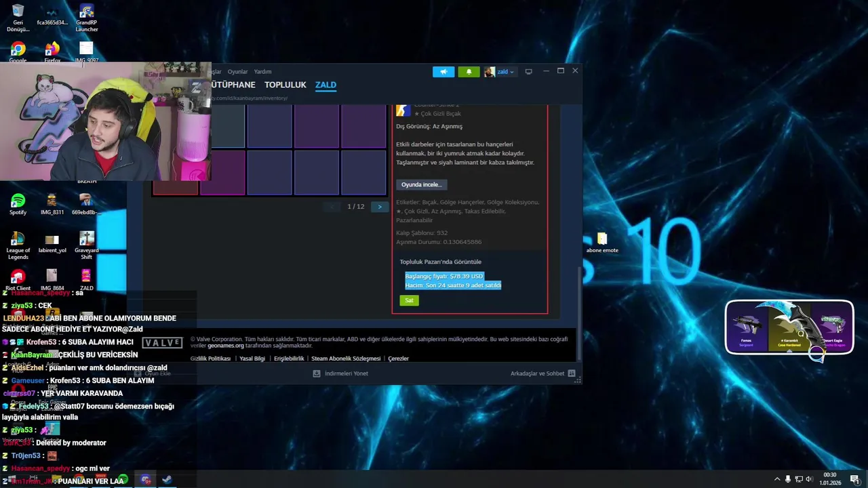Click the Kalıp Şablonu: 932 text
This screenshot has width=868, height=488.
tap(422, 232)
